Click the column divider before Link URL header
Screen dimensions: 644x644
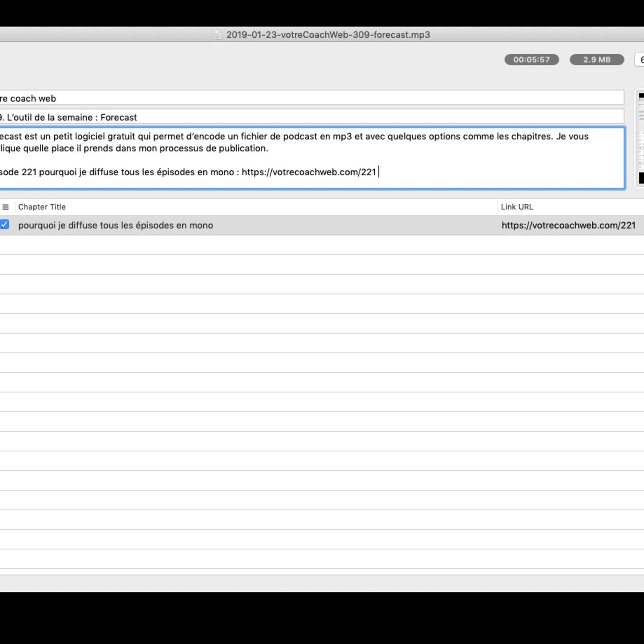498,207
